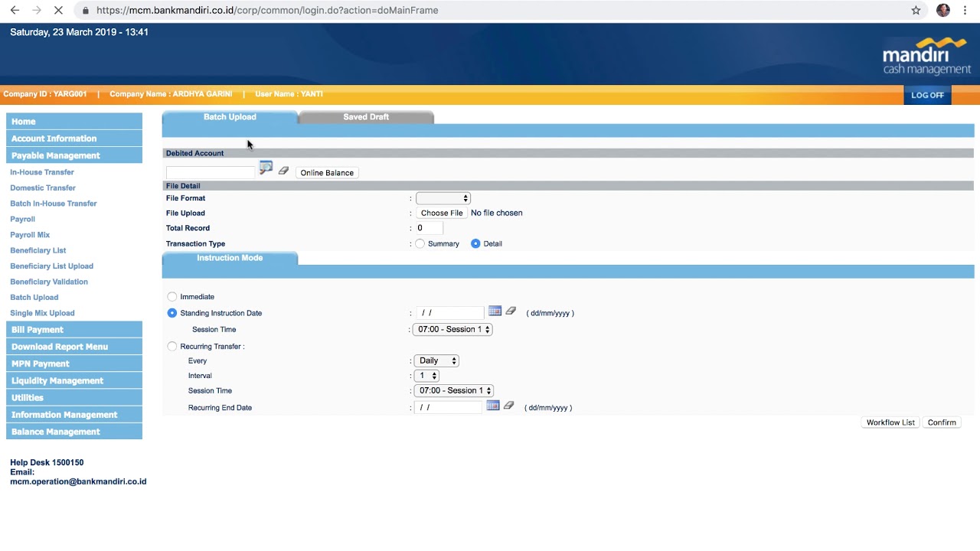Click LOG OFF button
The image size is (980, 551).
pyautogui.click(x=927, y=95)
